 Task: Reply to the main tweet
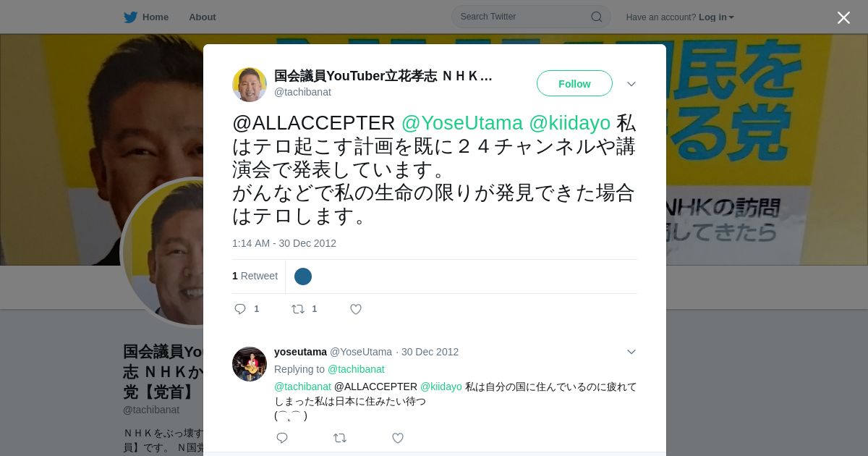pos(240,309)
